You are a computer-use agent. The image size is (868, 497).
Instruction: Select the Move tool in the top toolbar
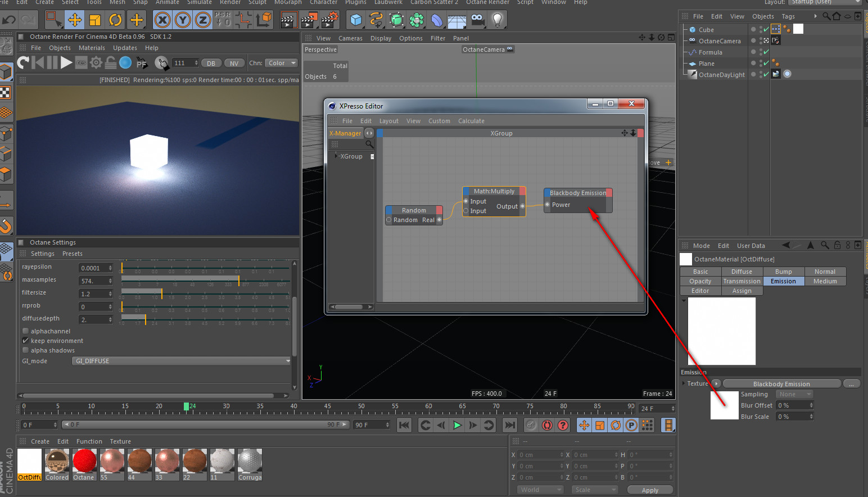75,20
